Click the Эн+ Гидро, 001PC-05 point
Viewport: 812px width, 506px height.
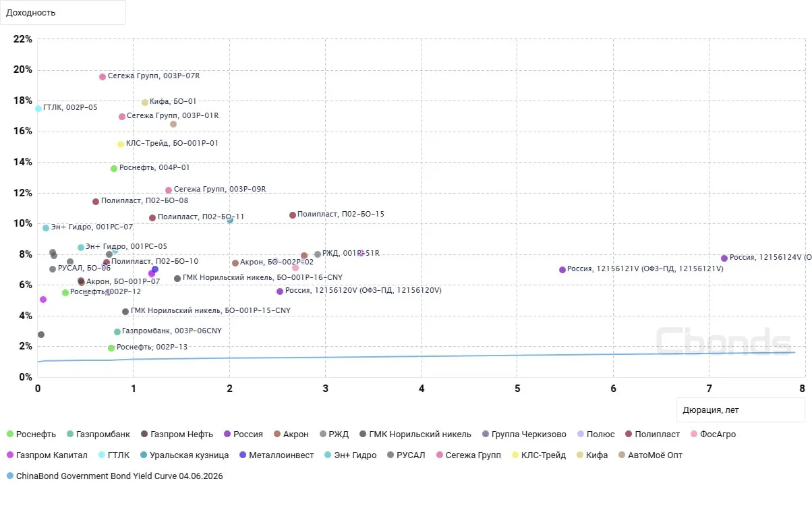pyautogui.click(x=81, y=248)
